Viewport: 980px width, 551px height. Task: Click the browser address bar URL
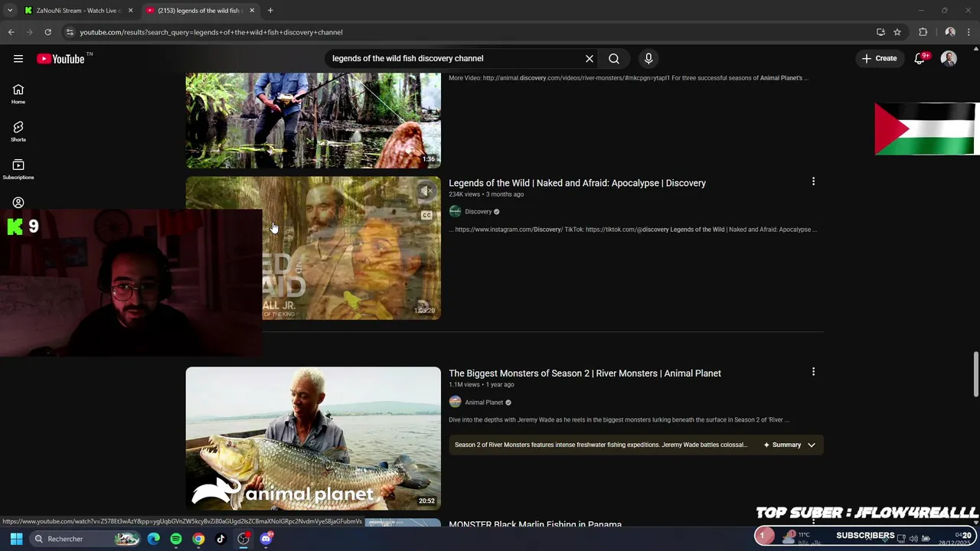point(211,32)
